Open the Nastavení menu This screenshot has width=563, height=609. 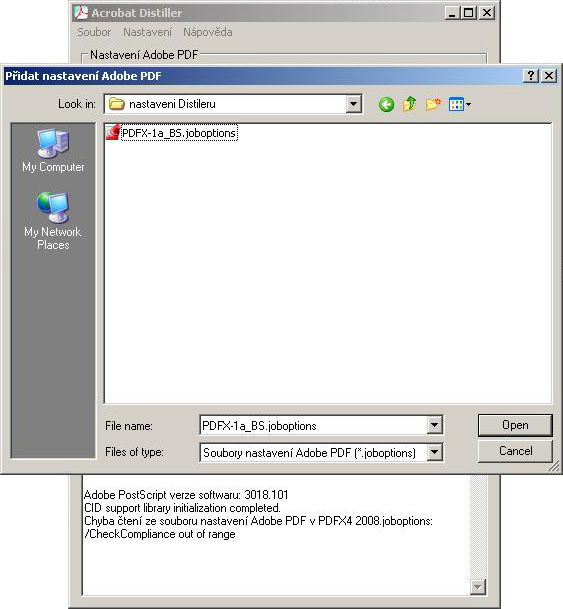pos(147,32)
